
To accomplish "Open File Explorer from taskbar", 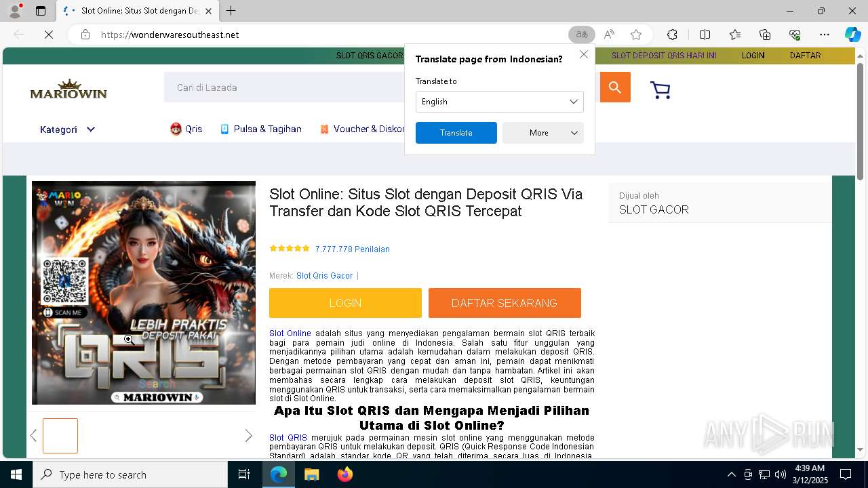I will [311, 474].
